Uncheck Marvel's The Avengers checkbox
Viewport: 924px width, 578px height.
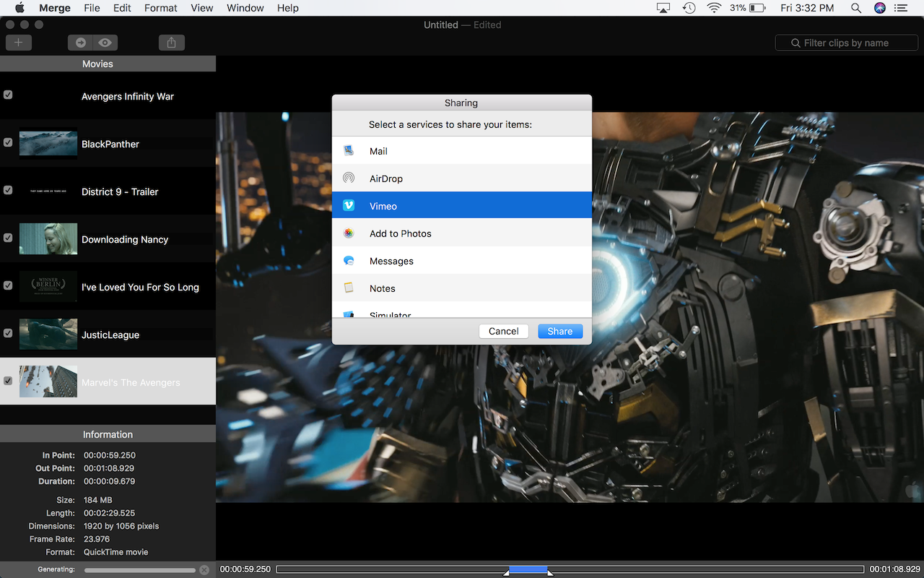[x=8, y=381]
